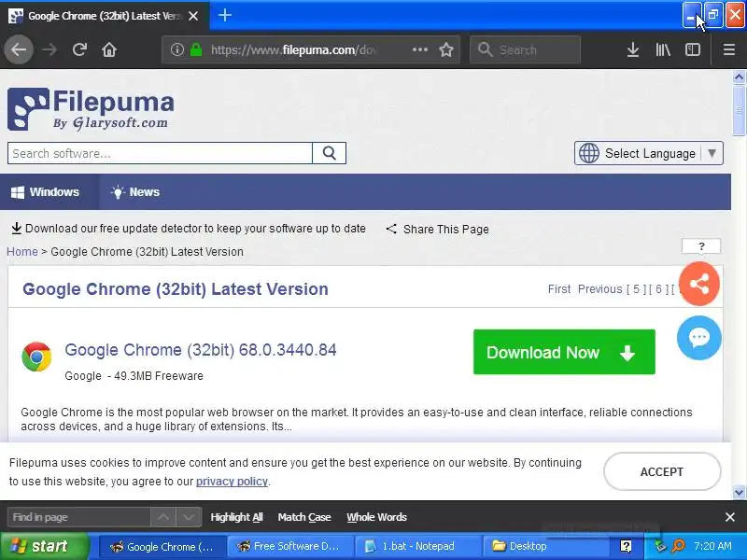Image resolution: width=747 pixels, height=560 pixels.
Task: Click Share This Page
Action: [437, 229]
